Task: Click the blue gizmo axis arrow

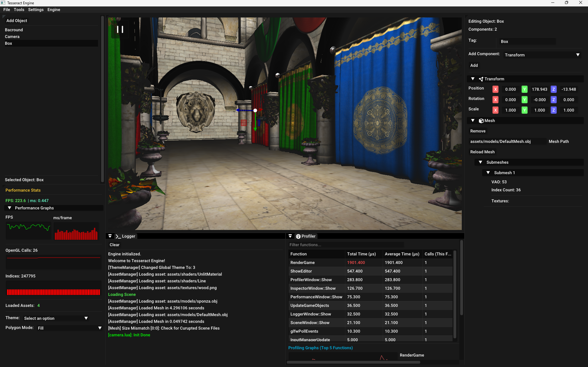Action: 244,110
